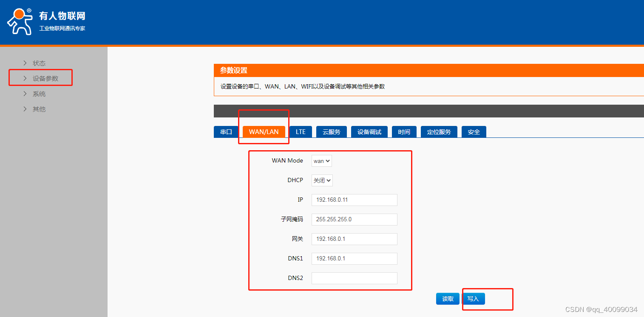Switch to the 设备调试 tab
Image resolution: width=644 pixels, height=317 pixels.
pyautogui.click(x=369, y=132)
